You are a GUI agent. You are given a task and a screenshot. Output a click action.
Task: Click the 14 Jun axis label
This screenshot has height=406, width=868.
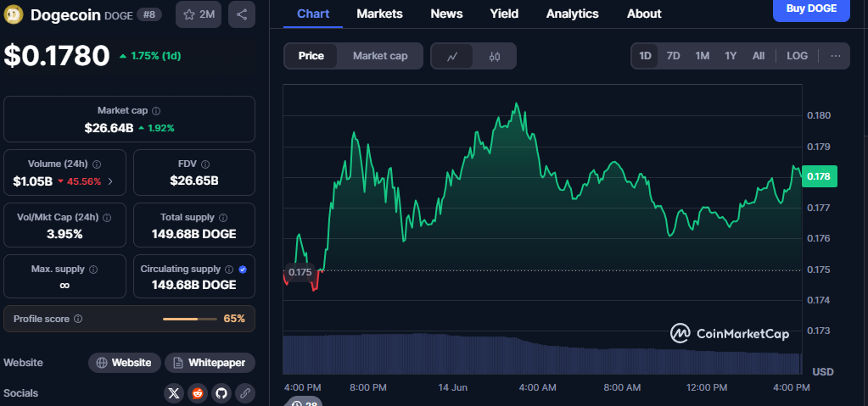[x=453, y=387]
